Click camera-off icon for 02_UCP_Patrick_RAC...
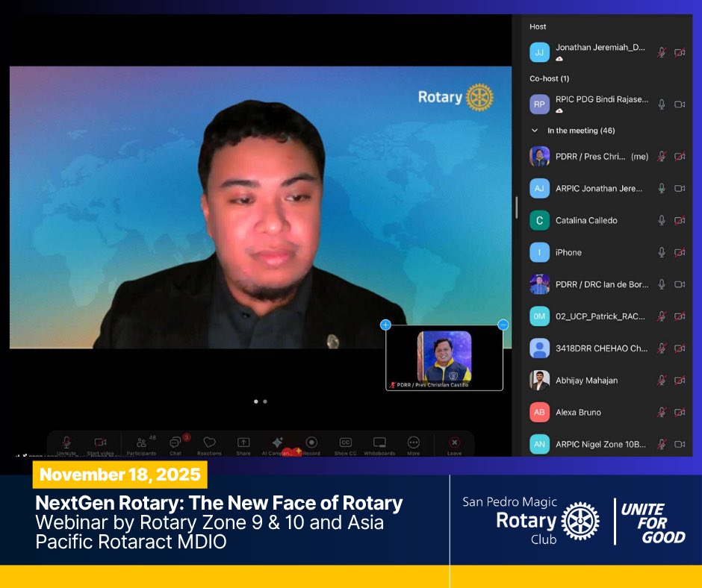 point(680,316)
